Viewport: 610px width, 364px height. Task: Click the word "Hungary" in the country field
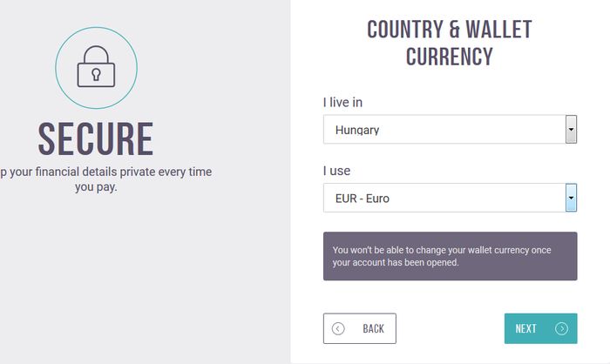357,130
